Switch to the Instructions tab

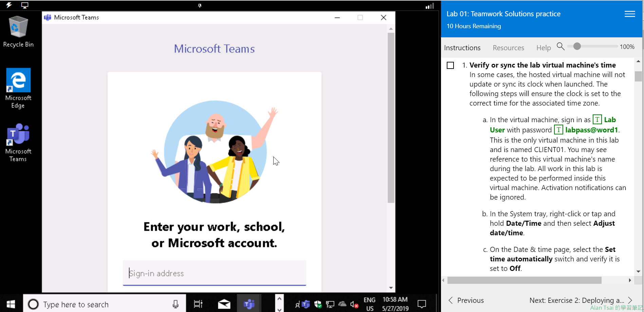pyautogui.click(x=462, y=48)
